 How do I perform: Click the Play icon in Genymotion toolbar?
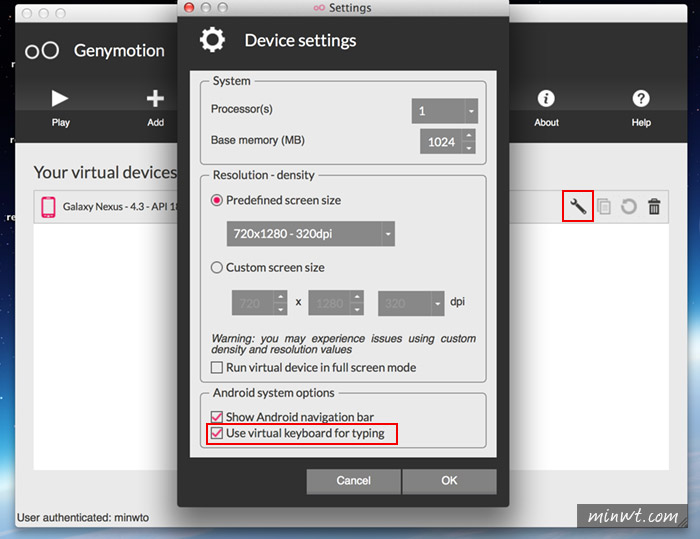click(60, 98)
